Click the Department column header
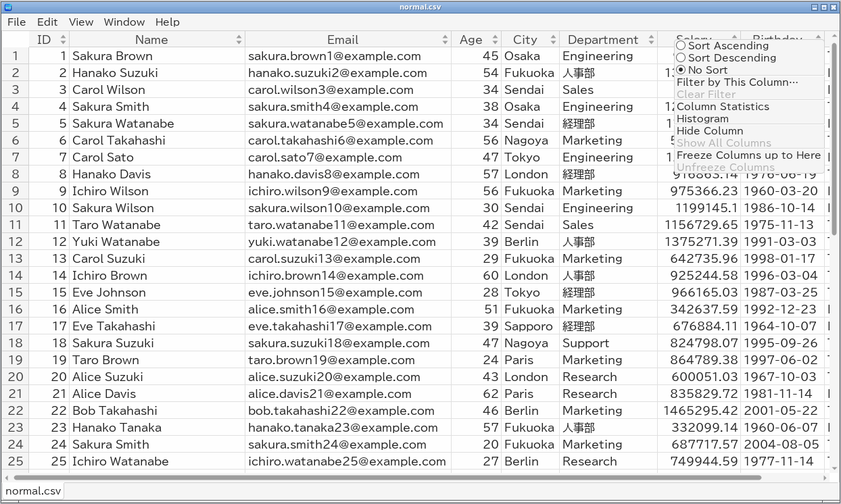The image size is (841, 504). point(608,40)
